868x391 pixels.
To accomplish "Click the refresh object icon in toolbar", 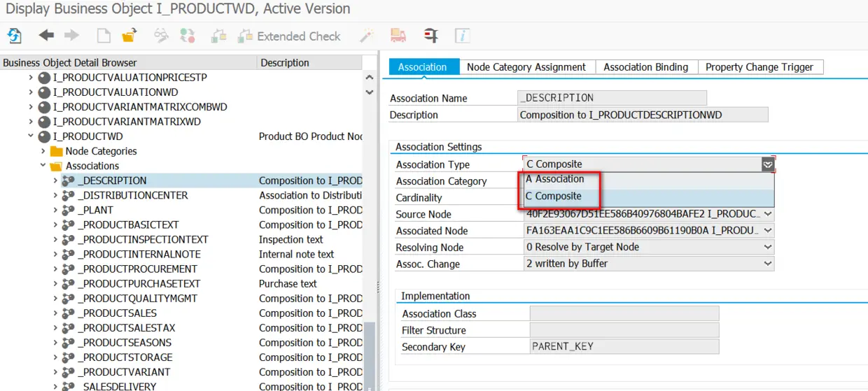I will pos(14,36).
